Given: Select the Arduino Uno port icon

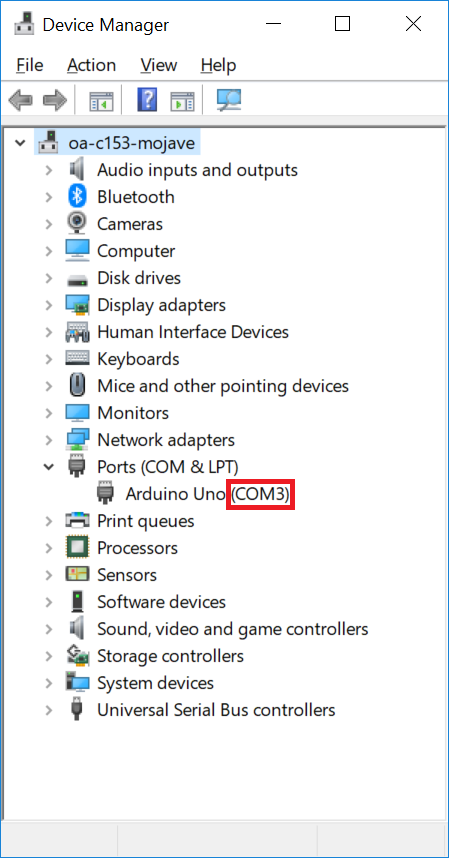Looking at the screenshot, I should click(x=106, y=494).
